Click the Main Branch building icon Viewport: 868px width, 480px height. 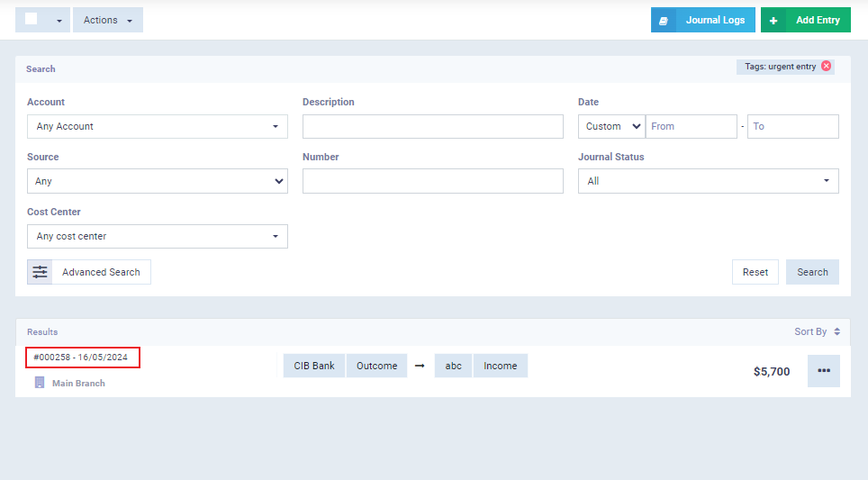tap(40, 383)
